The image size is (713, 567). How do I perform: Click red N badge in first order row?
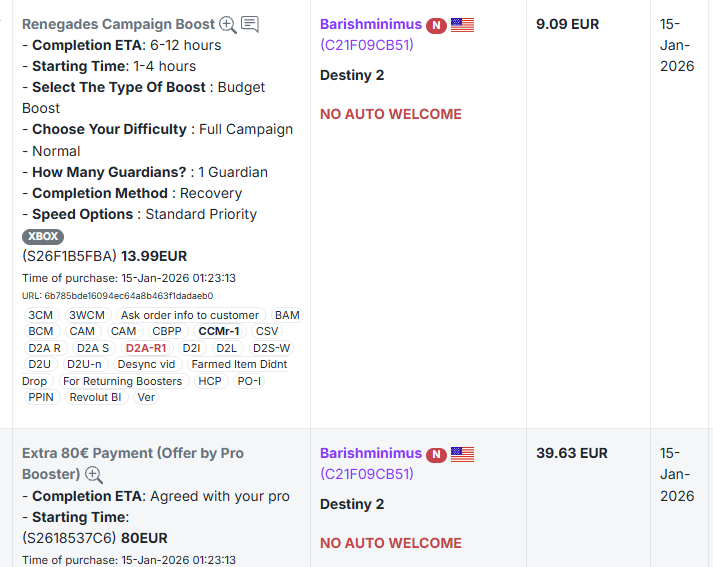(x=436, y=25)
